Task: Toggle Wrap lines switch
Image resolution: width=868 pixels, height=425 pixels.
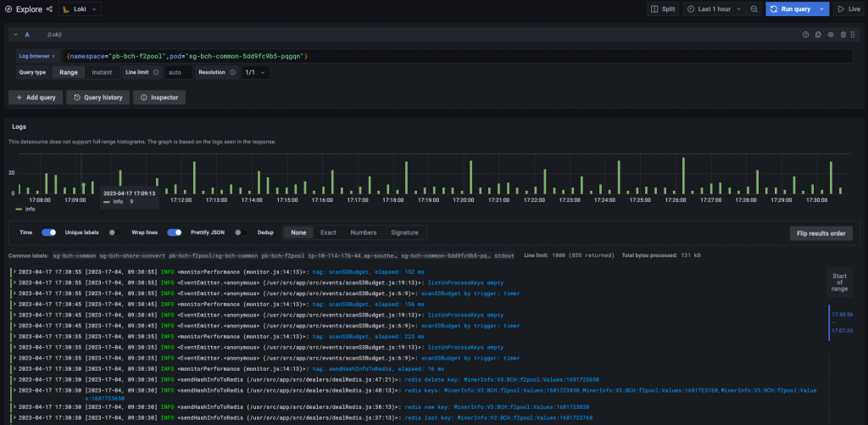Action: [175, 232]
